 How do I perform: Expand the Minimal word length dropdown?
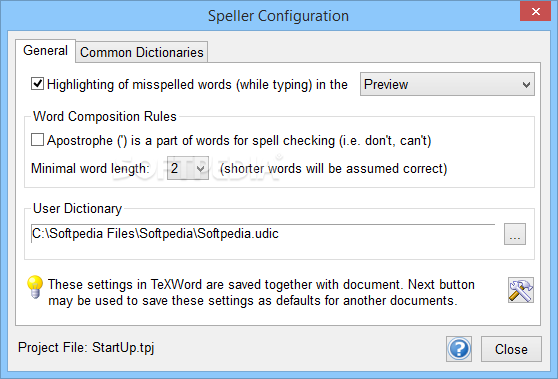click(x=188, y=168)
